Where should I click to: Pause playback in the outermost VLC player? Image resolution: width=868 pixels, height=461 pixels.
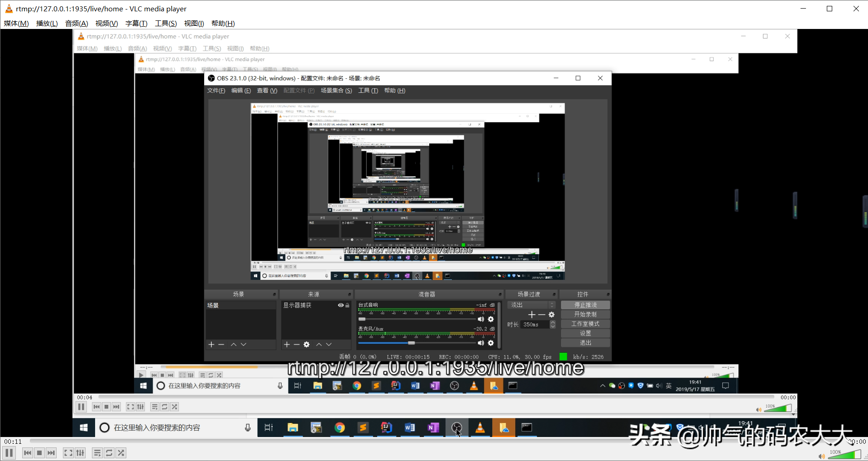[9, 453]
